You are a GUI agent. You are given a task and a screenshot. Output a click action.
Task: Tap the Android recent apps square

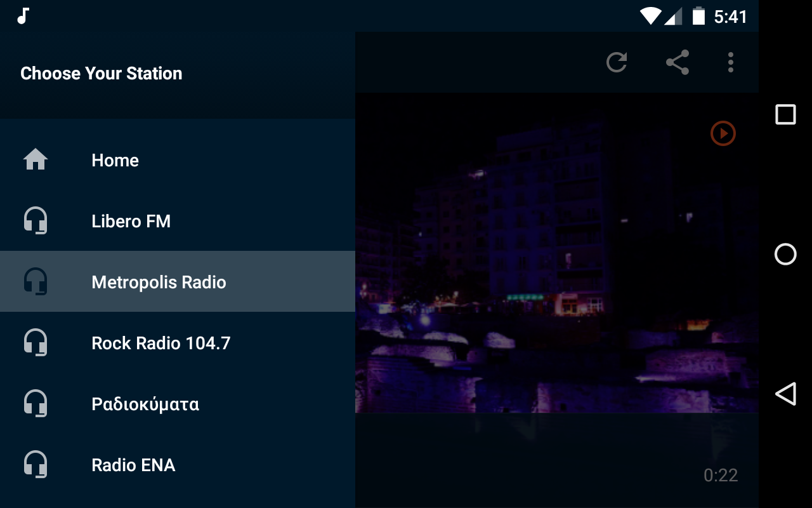click(x=785, y=114)
